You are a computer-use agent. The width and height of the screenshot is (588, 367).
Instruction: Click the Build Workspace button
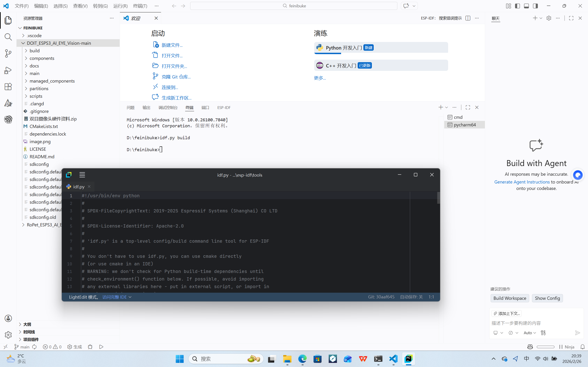[x=509, y=298]
